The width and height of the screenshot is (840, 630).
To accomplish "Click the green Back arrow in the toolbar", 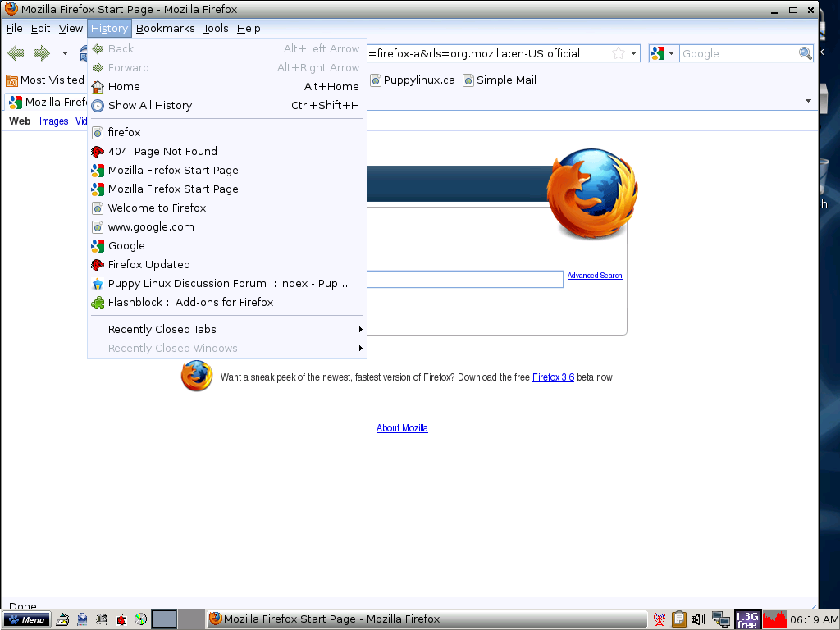I will click(16, 53).
